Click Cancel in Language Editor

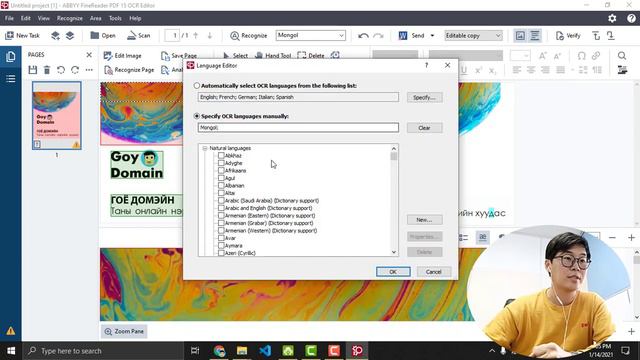click(434, 272)
